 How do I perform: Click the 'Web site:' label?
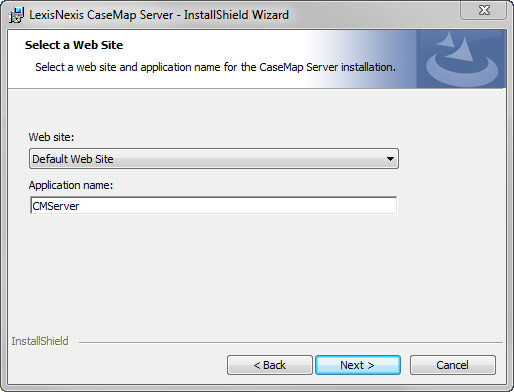[x=51, y=137]
